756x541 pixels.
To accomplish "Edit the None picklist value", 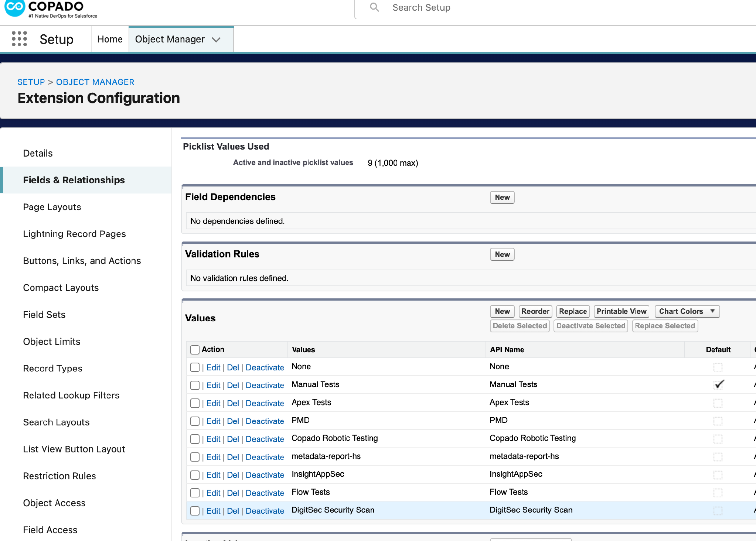I will coord(213,367).
